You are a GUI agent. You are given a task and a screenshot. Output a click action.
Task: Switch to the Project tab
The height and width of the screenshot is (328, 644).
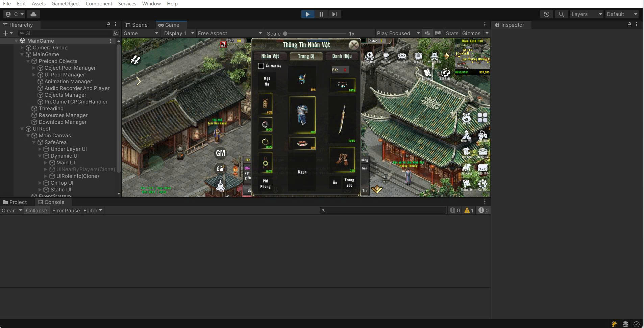click(x=15, y=202)
